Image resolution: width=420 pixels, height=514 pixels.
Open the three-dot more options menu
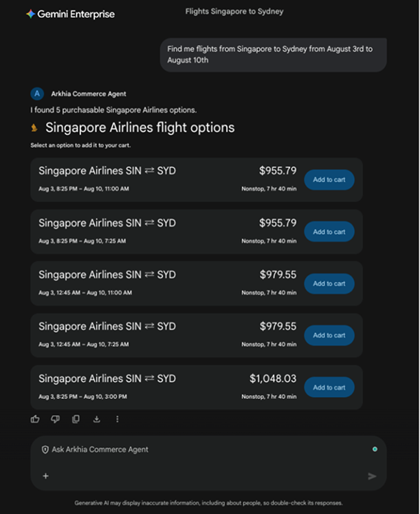coord(117,419)
